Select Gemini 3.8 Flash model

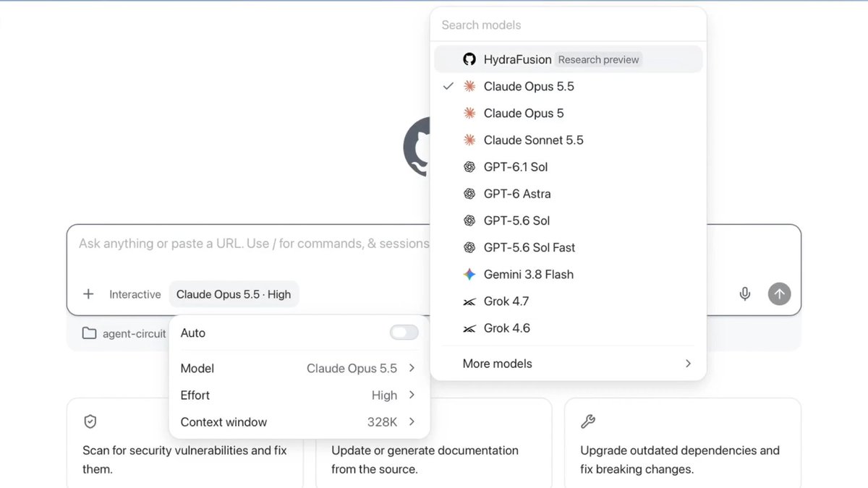pyautogui.click(x=569, y=274)
